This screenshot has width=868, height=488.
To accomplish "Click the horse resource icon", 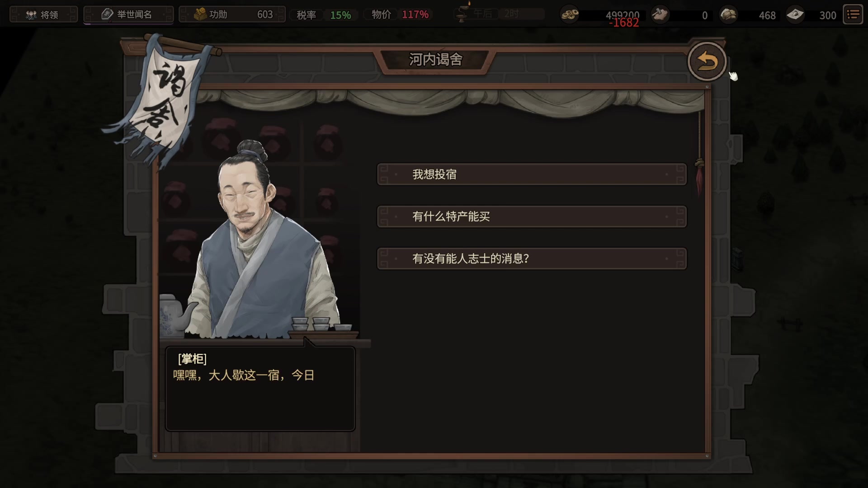I will coord(660,15).
